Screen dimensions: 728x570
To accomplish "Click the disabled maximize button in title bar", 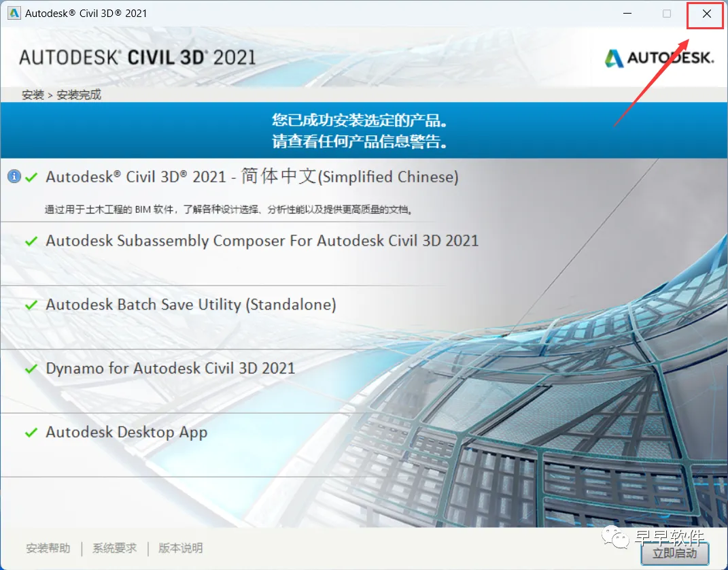I will point(667,14).
